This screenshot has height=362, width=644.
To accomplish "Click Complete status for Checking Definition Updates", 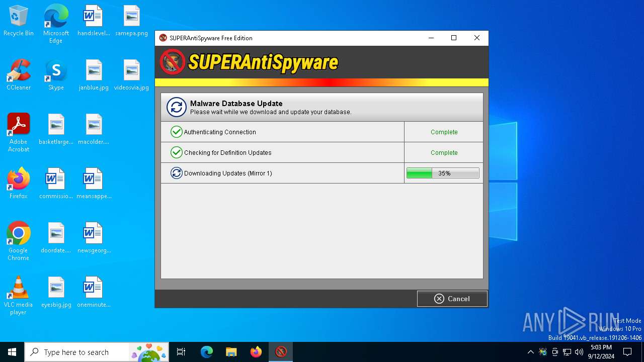I will [444, 153].
